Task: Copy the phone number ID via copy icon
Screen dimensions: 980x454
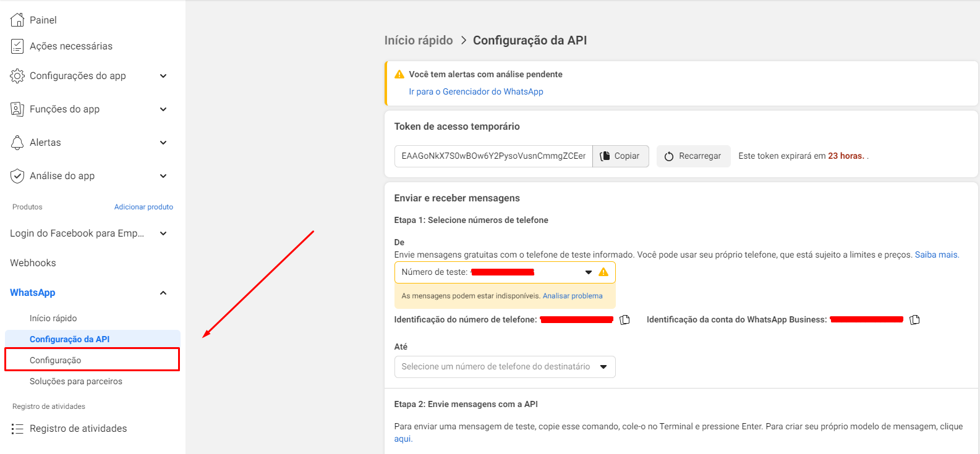Action: click(624, 320)
